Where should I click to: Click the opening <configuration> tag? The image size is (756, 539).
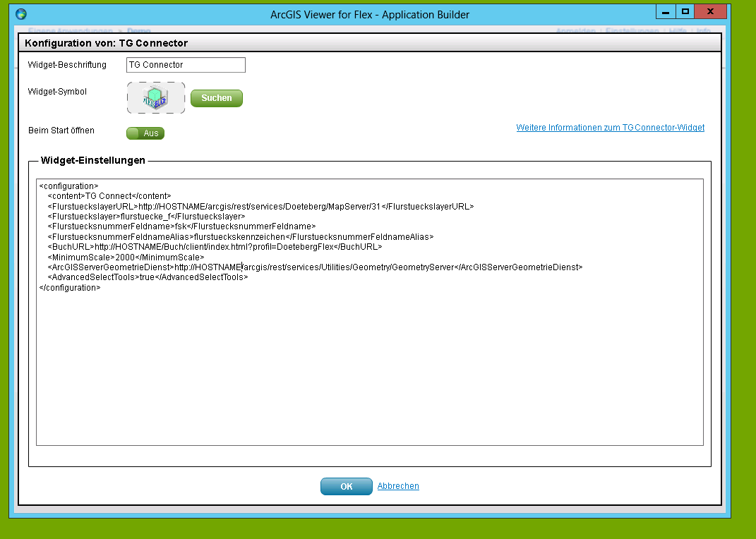pyautogui.click(x=68, y=186)
